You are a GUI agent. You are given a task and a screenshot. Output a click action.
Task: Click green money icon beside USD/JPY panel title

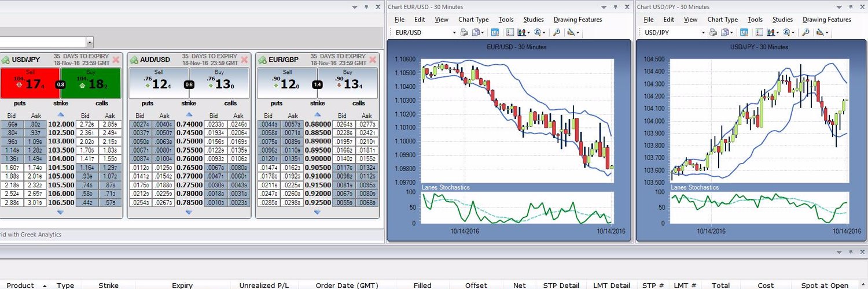point(5,60)
